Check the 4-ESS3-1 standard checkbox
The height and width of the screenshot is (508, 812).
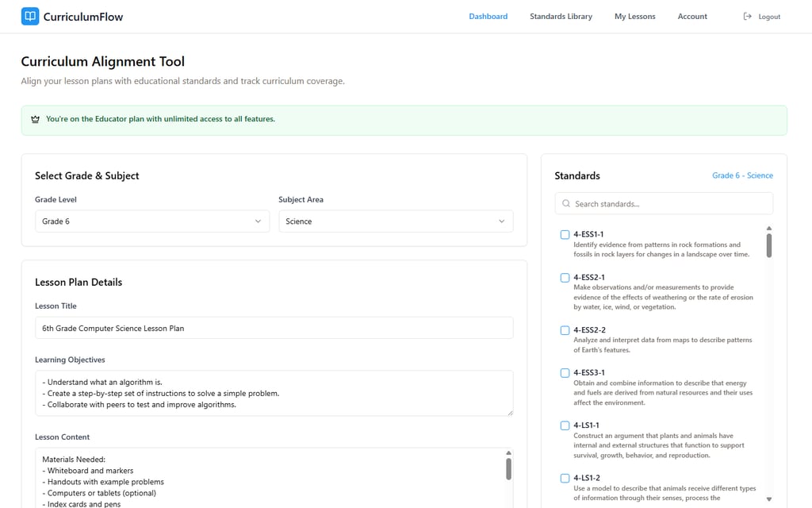(565, 373)
